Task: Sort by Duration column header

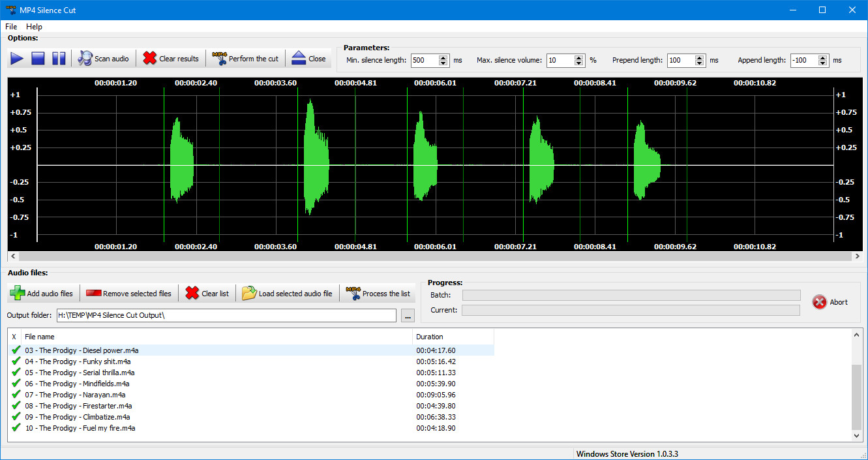Action: click(453, 337)
